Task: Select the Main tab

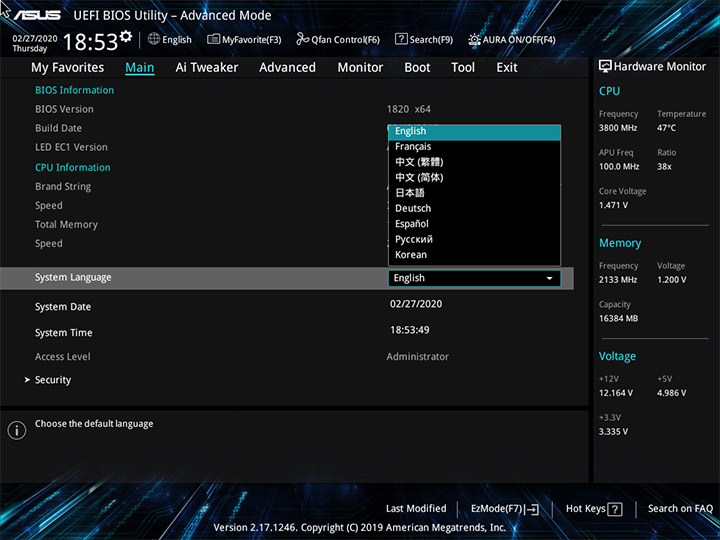Action: pyautogui.click(x=140, y=68)
